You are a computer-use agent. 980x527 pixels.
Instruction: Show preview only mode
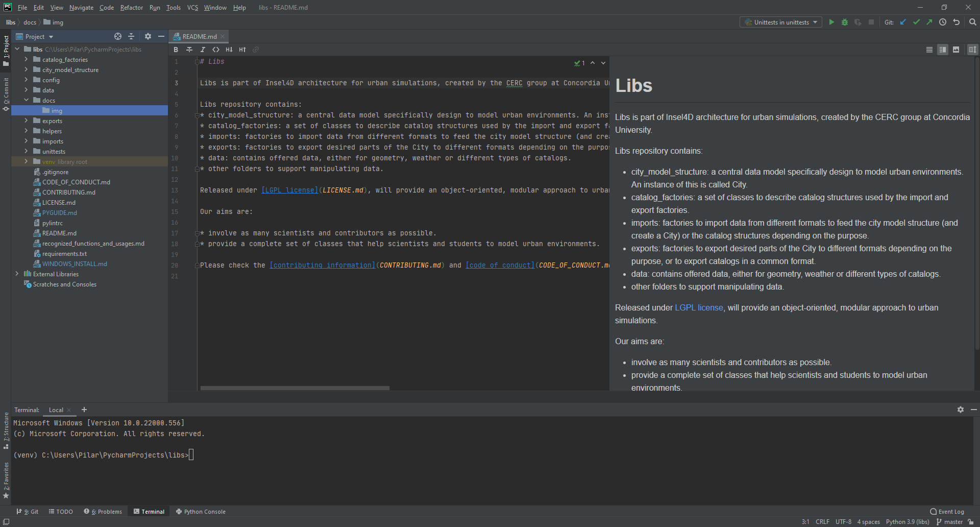tap(956, 50)
